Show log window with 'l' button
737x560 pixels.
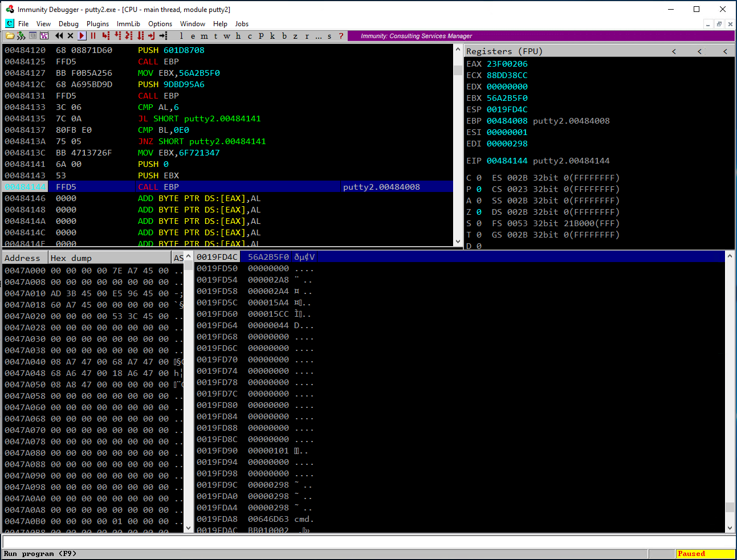point(181,36)
